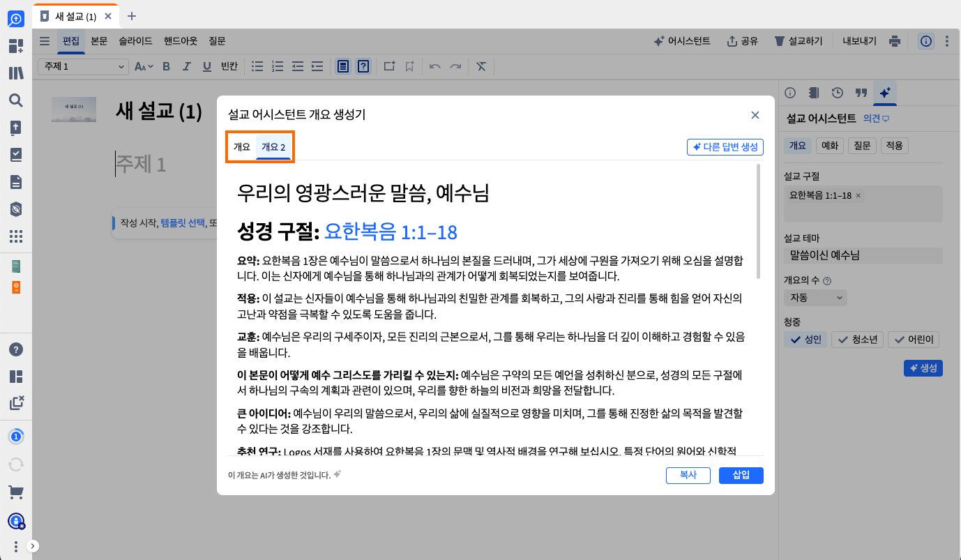Click the dialog's vertical scrollbar
The height and width of the screenshot is (560, 961).
point(758,222)
